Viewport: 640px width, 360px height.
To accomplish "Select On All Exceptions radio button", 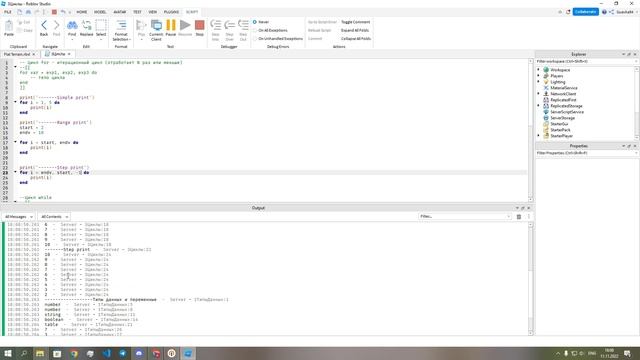I will [x=255, y=30].
